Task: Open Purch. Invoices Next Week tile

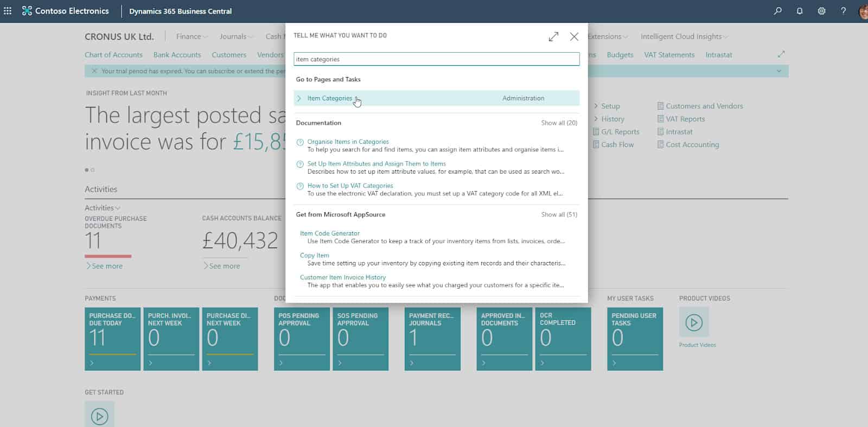Action: point(171,339)
